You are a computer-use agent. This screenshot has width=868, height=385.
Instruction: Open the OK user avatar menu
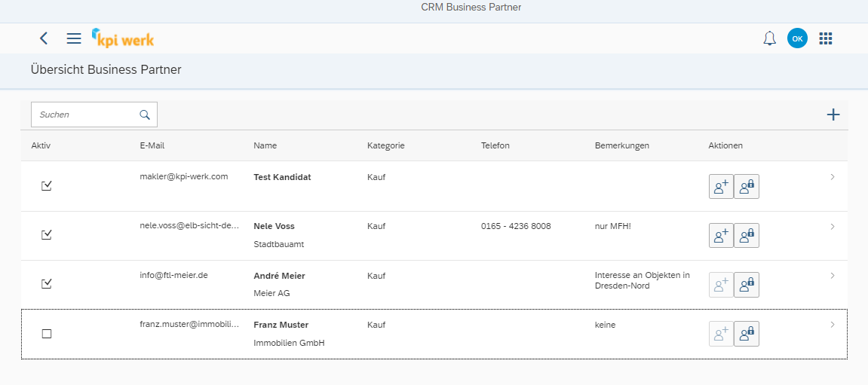point(797,38)
